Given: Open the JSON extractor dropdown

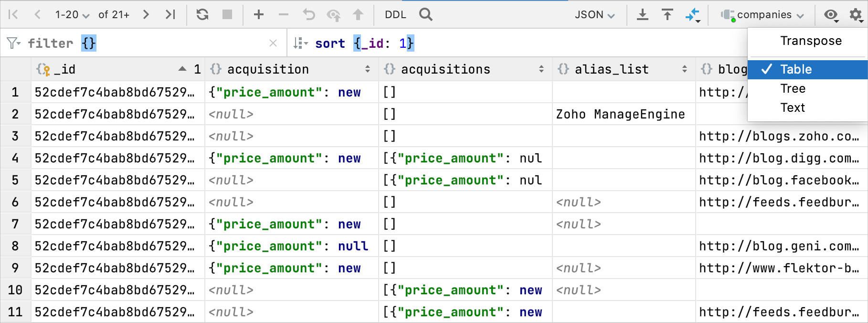Looking at the screenshot, I should [594, 15].
